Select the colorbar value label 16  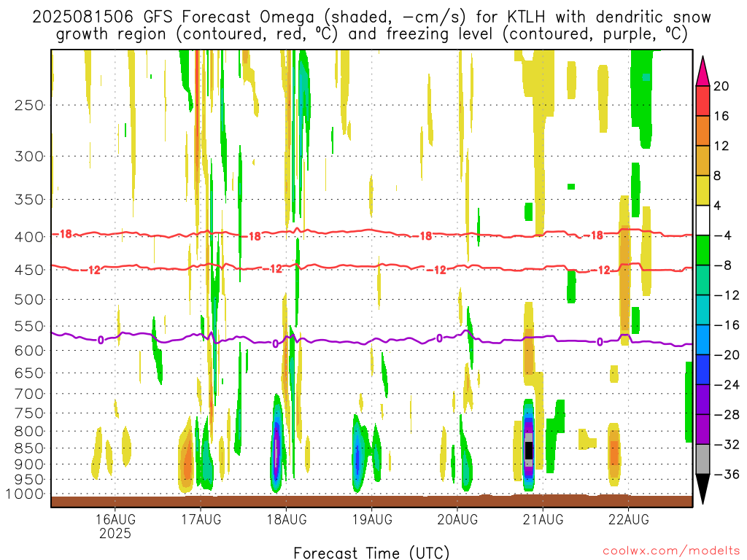721,116
